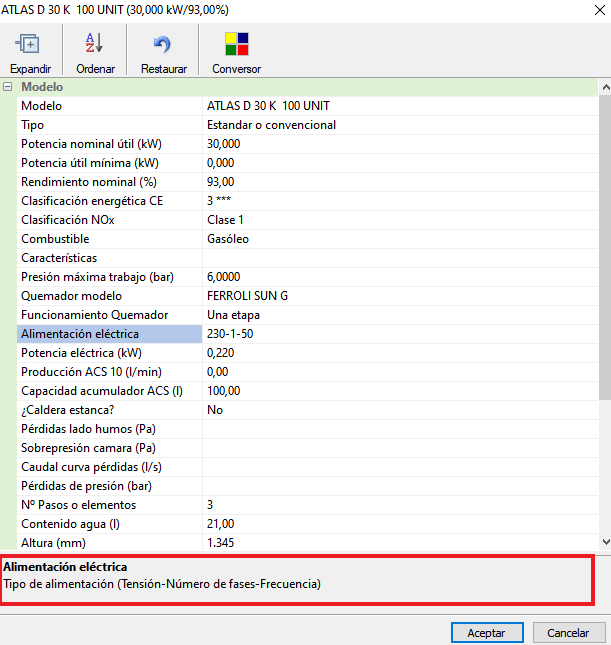The height and width of the screenshot is (645, 611).
Task: Sort properties with the Ordenar icon
Action: (x=94, y=43)
